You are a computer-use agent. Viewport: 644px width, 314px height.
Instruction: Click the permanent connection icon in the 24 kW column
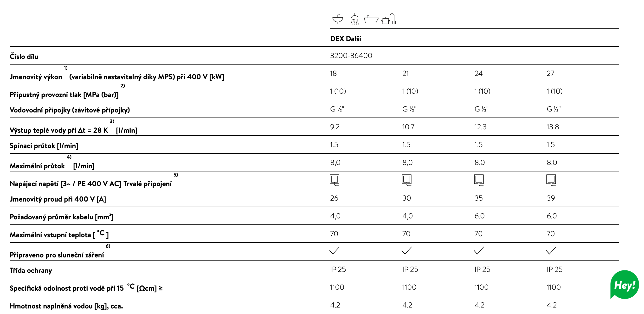(x=479, y=180)
